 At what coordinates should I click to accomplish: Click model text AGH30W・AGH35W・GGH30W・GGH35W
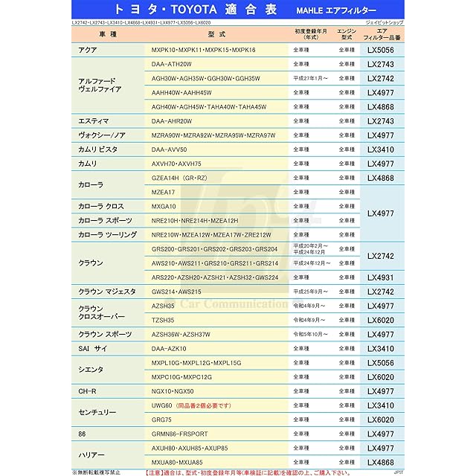[206, 79]
